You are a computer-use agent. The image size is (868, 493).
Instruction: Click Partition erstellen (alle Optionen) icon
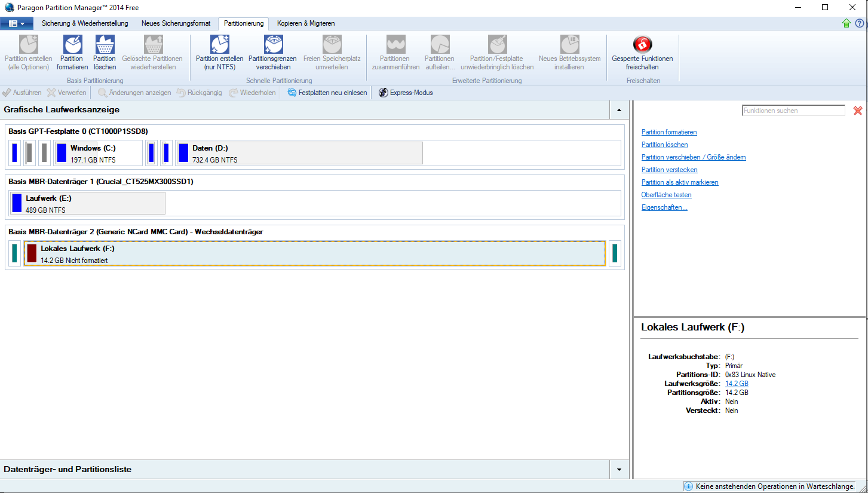29,44
